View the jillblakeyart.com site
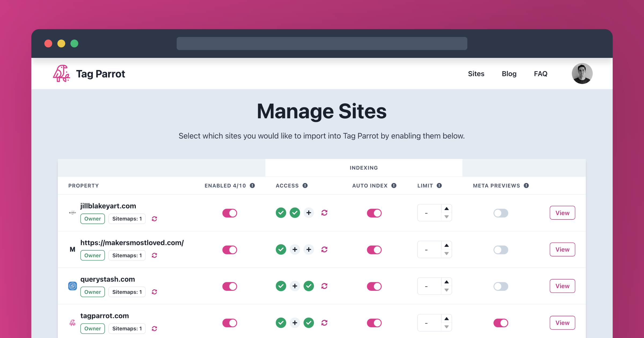The height and width of the screenshot is (338, 644). 562,213
